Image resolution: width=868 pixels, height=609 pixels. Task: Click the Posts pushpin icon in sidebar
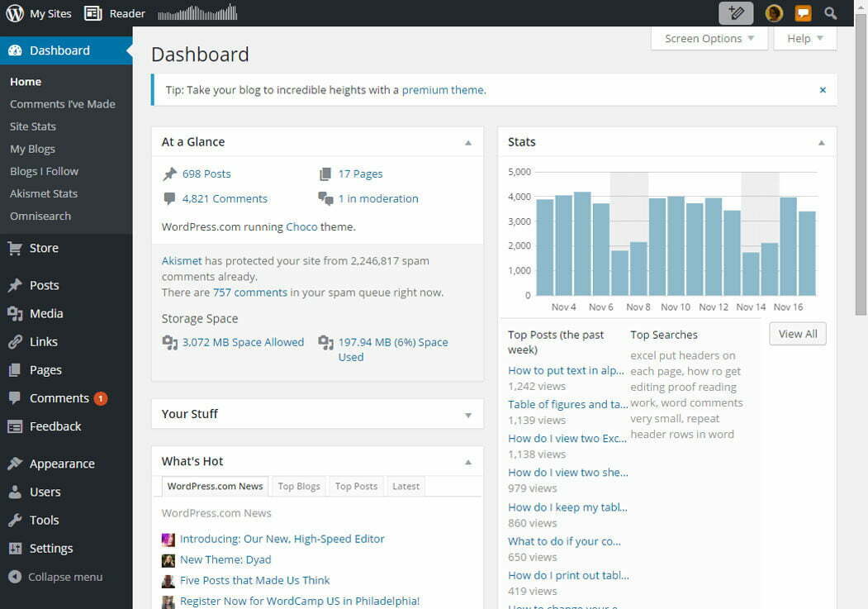[x=15, y=285]
